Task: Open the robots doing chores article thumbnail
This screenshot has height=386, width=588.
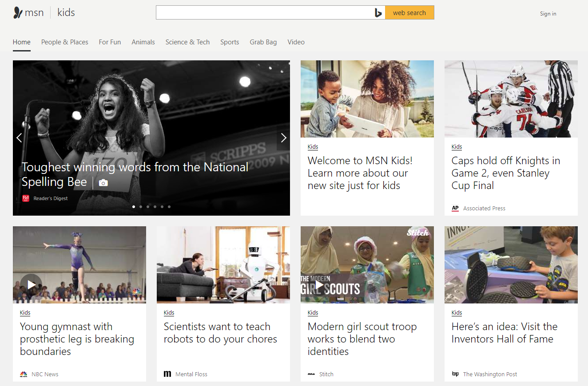Action: point(223,264)
